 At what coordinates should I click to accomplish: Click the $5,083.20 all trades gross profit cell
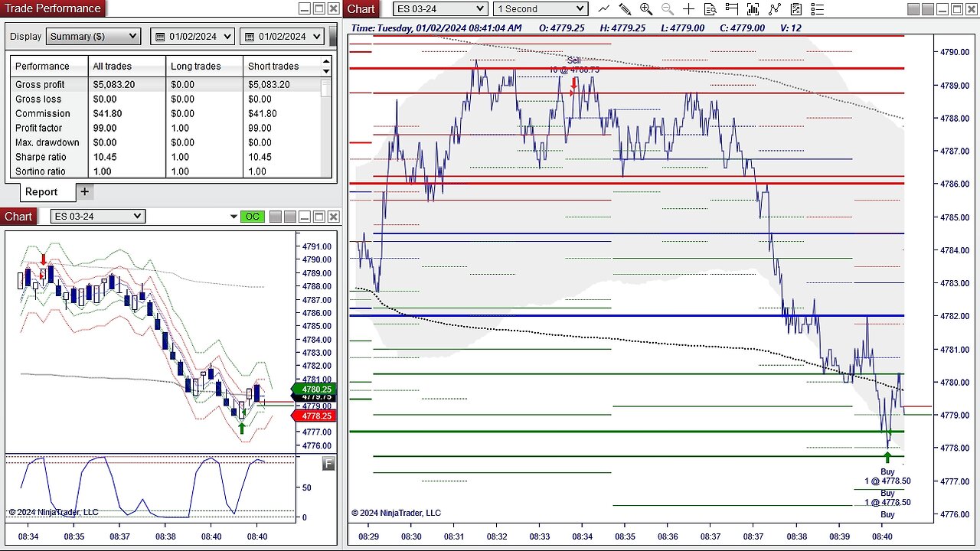(x=116, y=85)
